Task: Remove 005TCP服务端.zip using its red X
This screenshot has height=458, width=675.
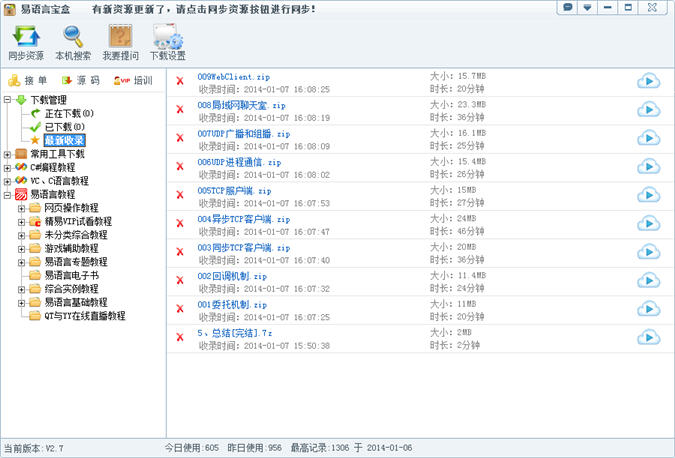Action: pos(180,197)
